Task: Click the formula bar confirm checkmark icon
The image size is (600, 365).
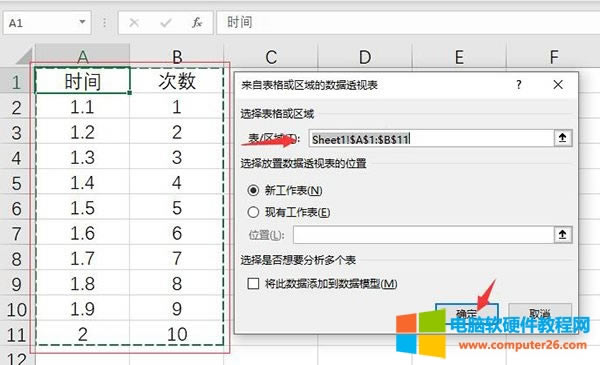Action: point(166,23)
